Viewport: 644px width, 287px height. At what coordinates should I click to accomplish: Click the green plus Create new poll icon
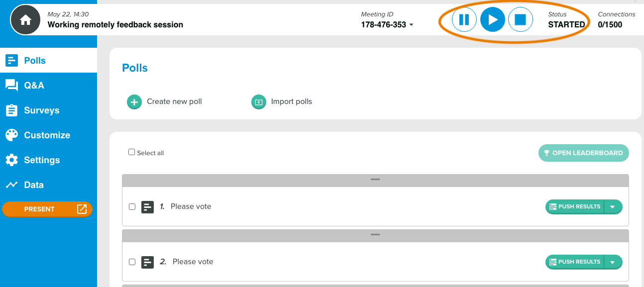(x=134, y=102)
